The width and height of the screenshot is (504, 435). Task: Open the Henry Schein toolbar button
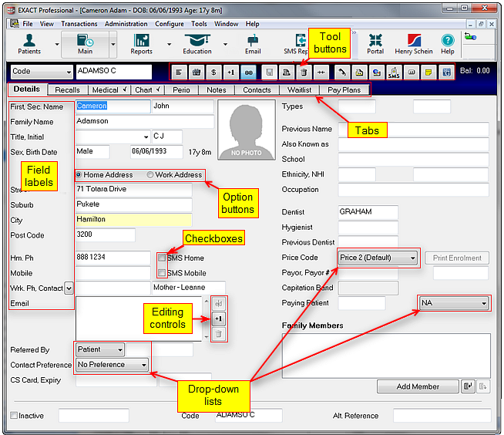pyautogui.click(x=414, y=44)
